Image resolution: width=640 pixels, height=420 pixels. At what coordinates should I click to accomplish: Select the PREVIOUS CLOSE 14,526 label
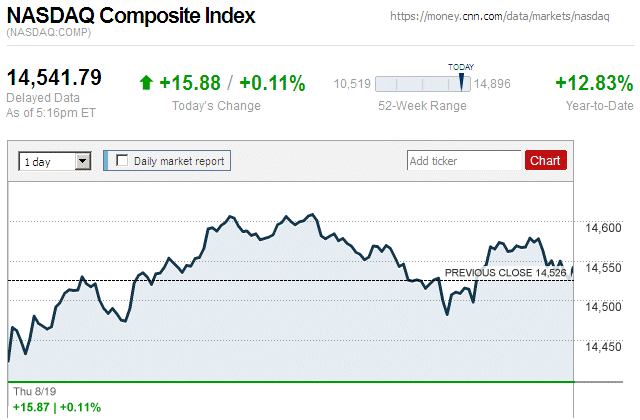(505, 272)
